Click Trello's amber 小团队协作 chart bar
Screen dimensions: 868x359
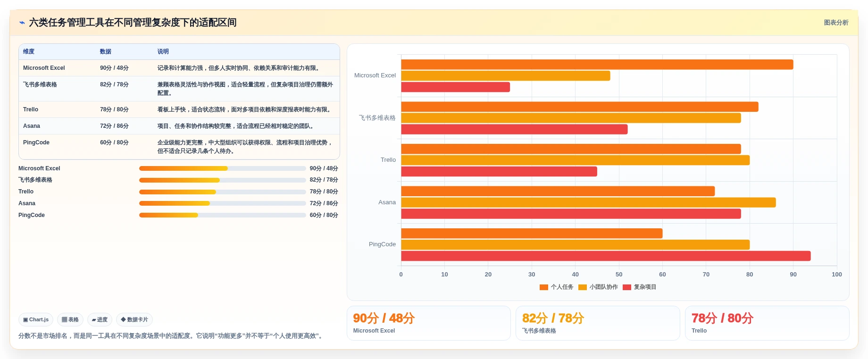point(576,160)
